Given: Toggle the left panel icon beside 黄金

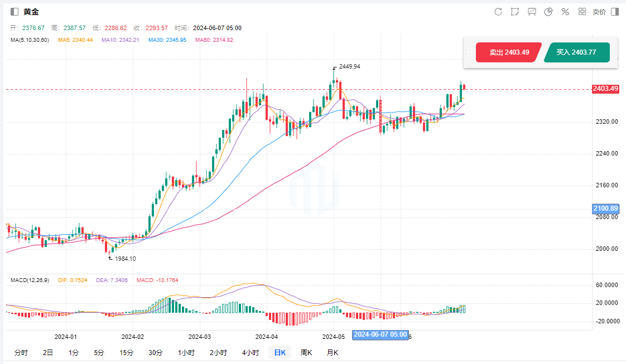Looking at the screenshot, I should (x=15, y=12).
